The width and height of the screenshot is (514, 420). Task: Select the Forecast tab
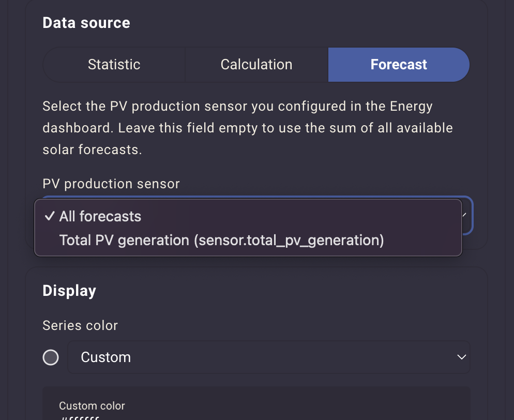pos(399,65)
